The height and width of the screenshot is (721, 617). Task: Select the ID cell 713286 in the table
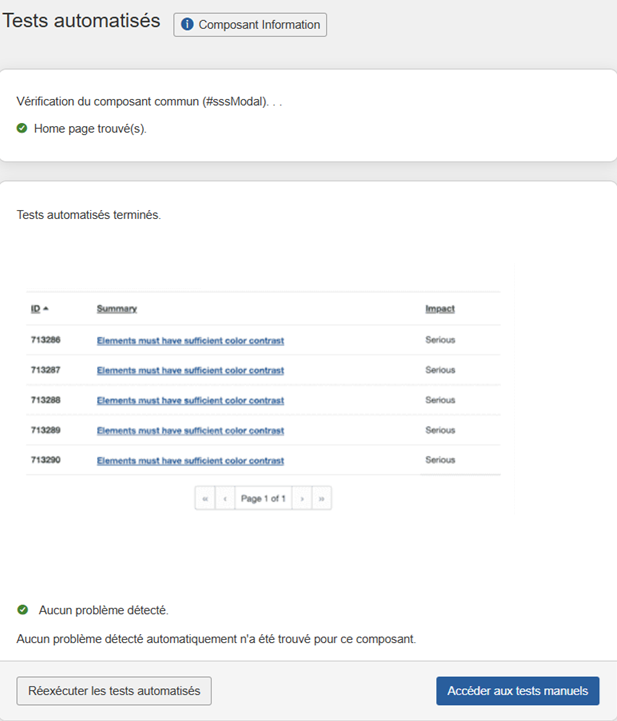(46, 340)
